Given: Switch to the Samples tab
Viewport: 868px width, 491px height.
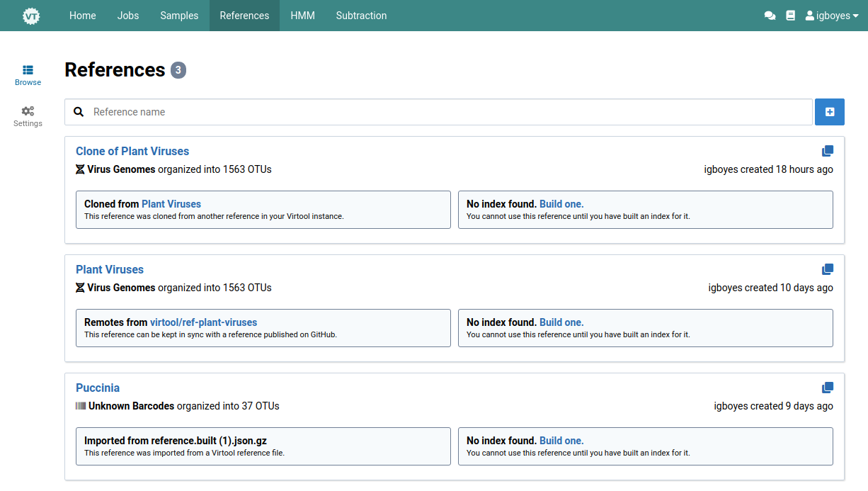Looking at the screenshot, I should [179, 16].
